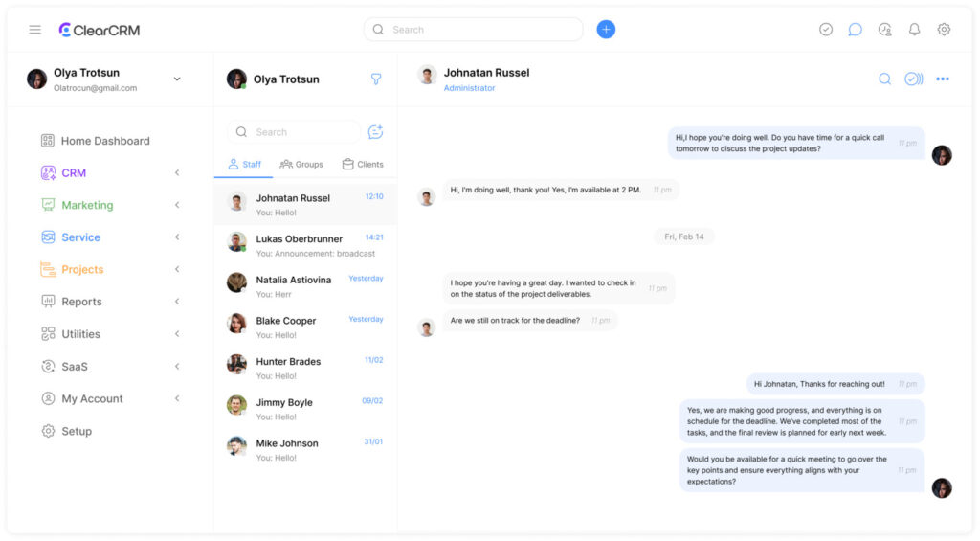Expand the Olya Trotsun account dropdown
Image resolution: width=980 pixels, height=541 pixels.
[x=177, y=79]
